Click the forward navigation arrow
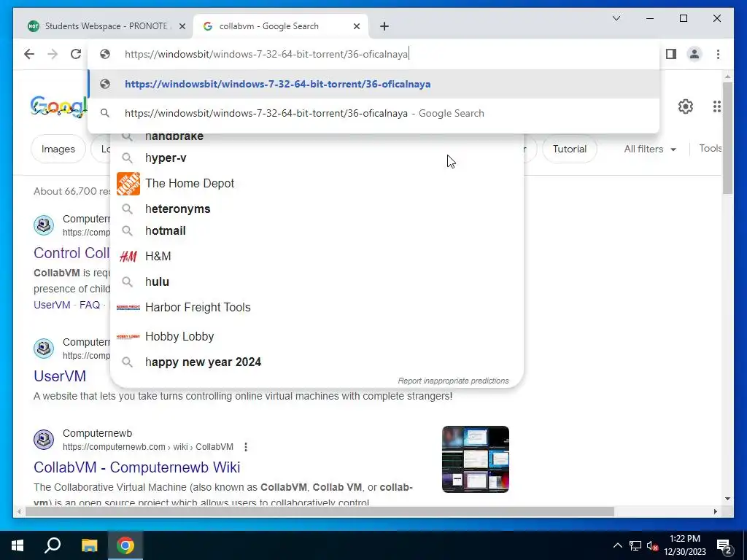Screen dimensions: 747x560 point(53,54)
